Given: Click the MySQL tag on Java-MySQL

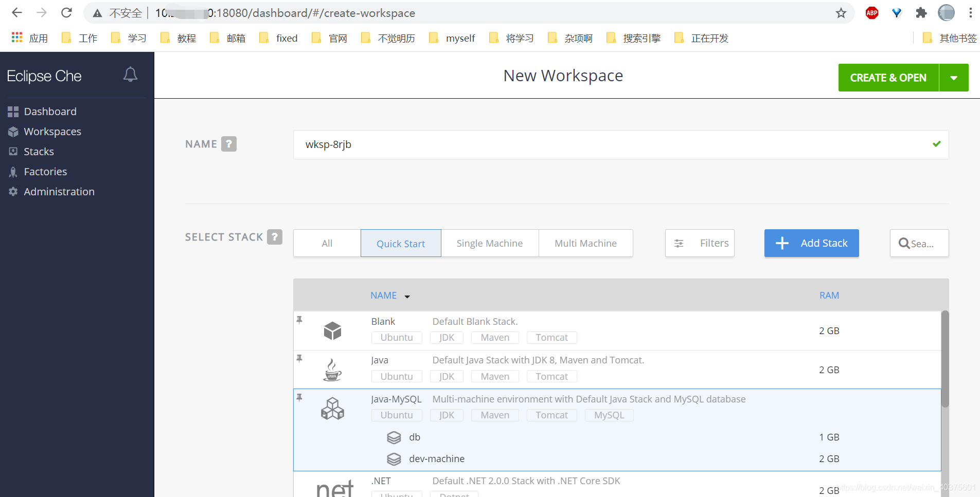Looking at the screenshot, I should [x=609, y=415].
